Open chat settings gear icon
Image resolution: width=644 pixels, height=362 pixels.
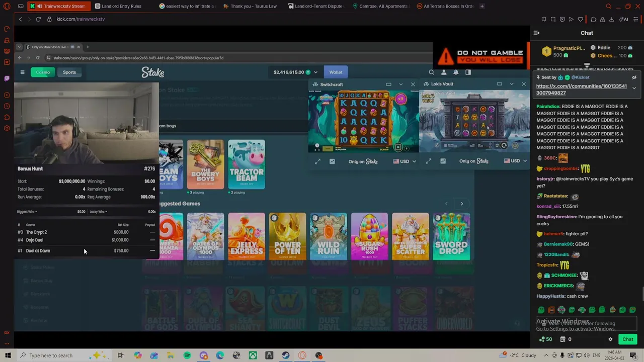610,339
